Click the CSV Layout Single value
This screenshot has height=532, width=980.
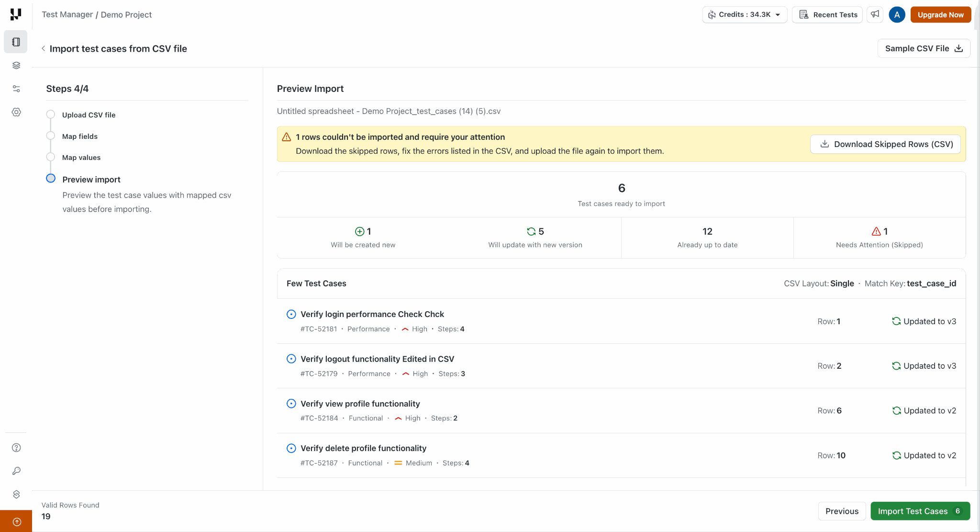click(842, 283)
